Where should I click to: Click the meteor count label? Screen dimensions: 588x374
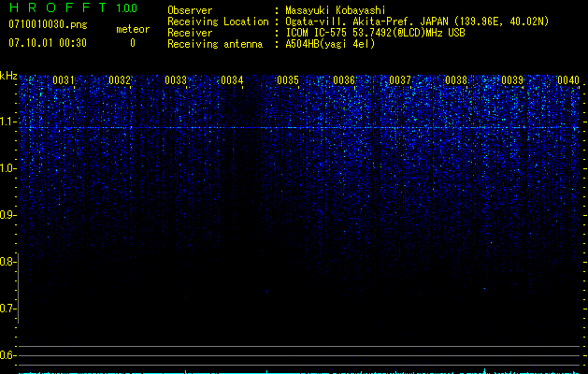(133, 29)
